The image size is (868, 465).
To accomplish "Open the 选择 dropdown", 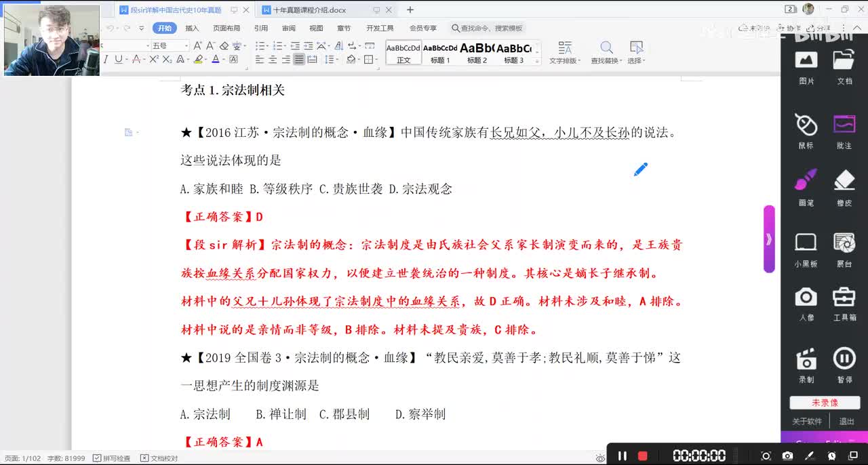I will [x=636, y=53].
